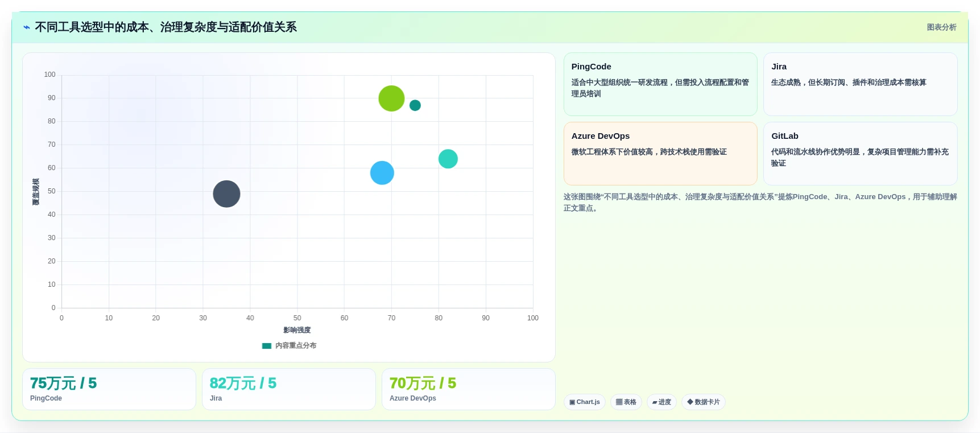The image size is (980, 433).
Task: Open the PingCode description card
Action: [x=660, y=84]
